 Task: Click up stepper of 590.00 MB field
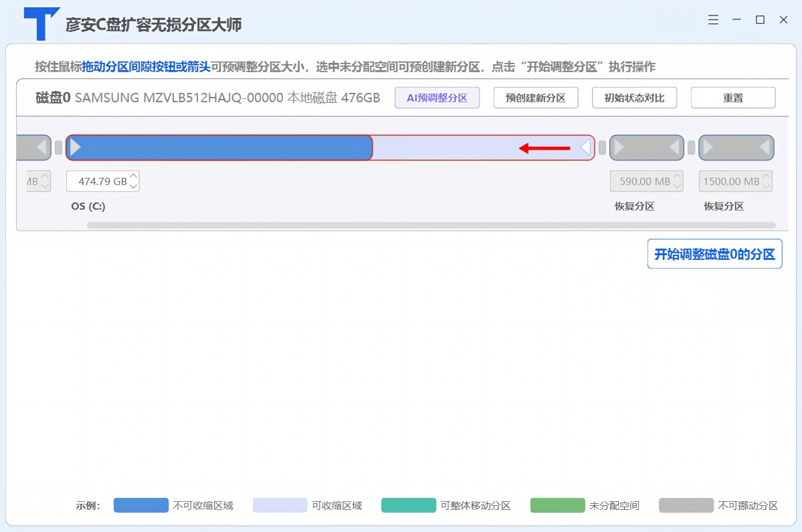pos(677,176)
